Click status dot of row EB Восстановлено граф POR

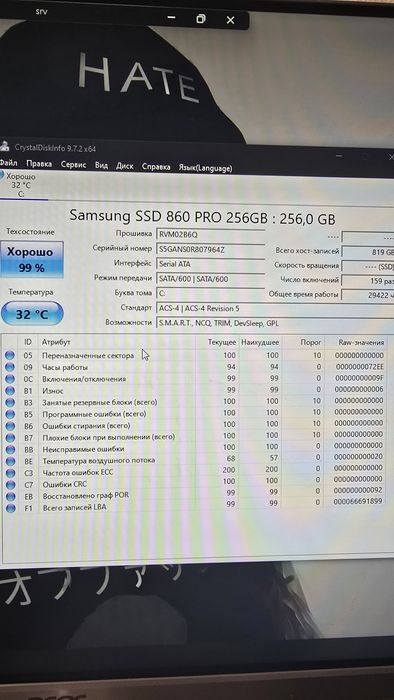click(10, 496)
